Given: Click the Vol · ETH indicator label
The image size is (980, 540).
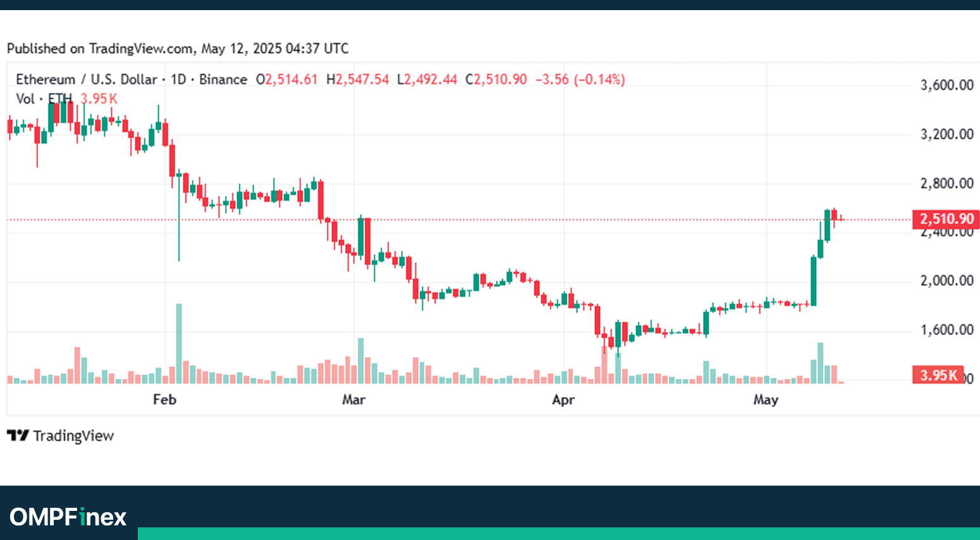Looking at the screenshot, I should 44,99.
